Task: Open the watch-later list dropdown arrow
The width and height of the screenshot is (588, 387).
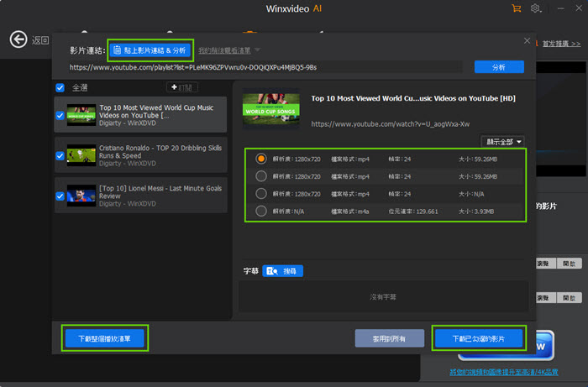Action: pyautogui.click(x=257, y=50)
